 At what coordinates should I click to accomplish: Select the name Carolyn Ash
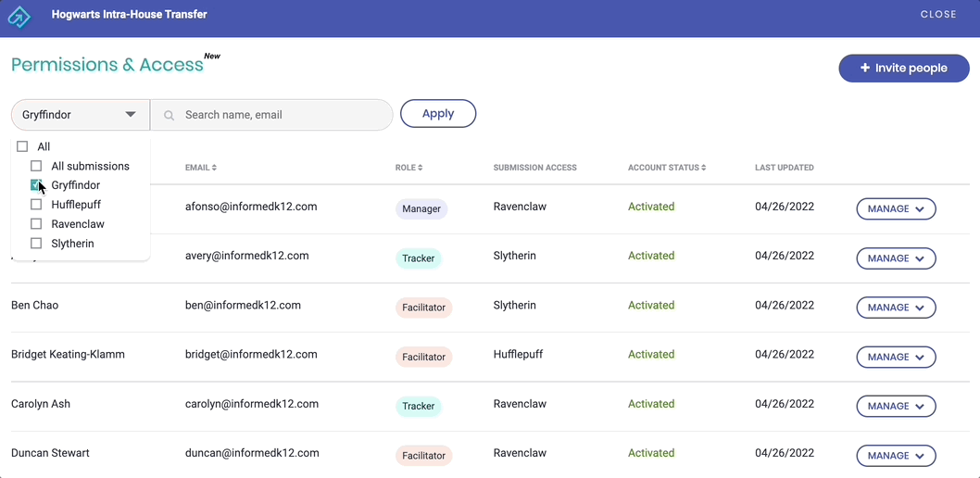click(x=41, y=404)
